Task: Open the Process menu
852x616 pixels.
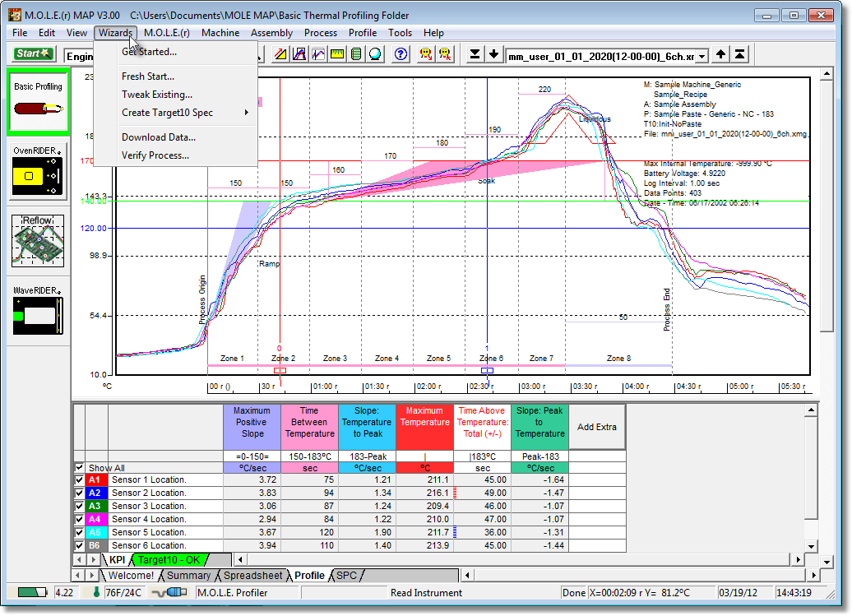Action: click(321, 33)
